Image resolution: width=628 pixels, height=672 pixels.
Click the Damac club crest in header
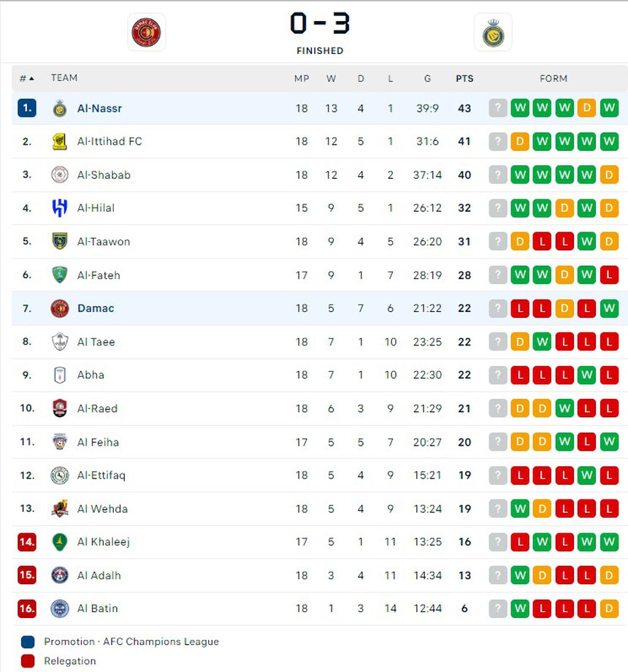pyautogui.click(x=146, y=32)
